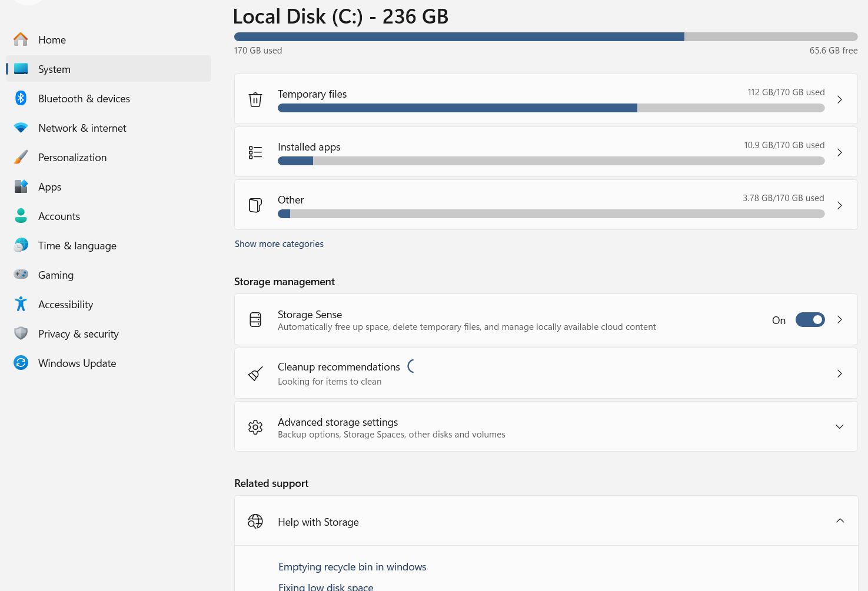
Task: Open Windows Update settings
Action: click(x=108, y=363)
